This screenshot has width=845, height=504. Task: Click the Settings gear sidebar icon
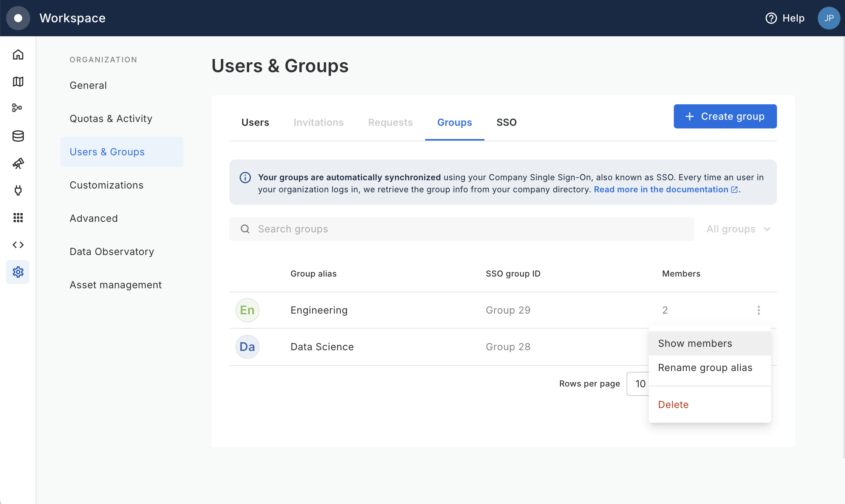pos(18,272)
